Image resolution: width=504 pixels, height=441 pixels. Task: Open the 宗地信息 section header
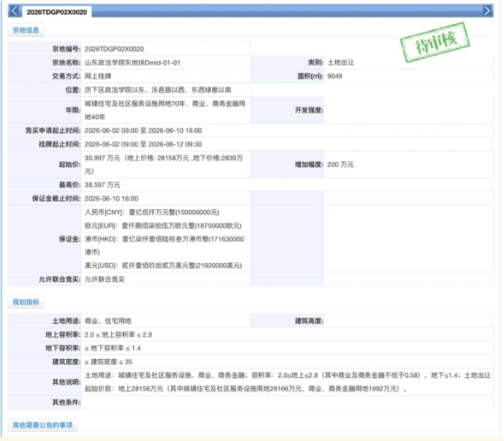click(26, 31)
